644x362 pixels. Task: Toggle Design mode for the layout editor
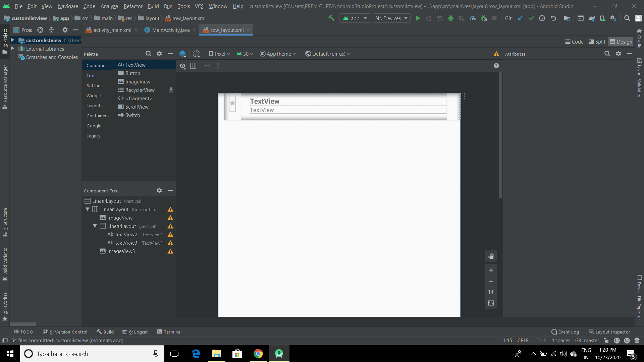tap(621, 42)
